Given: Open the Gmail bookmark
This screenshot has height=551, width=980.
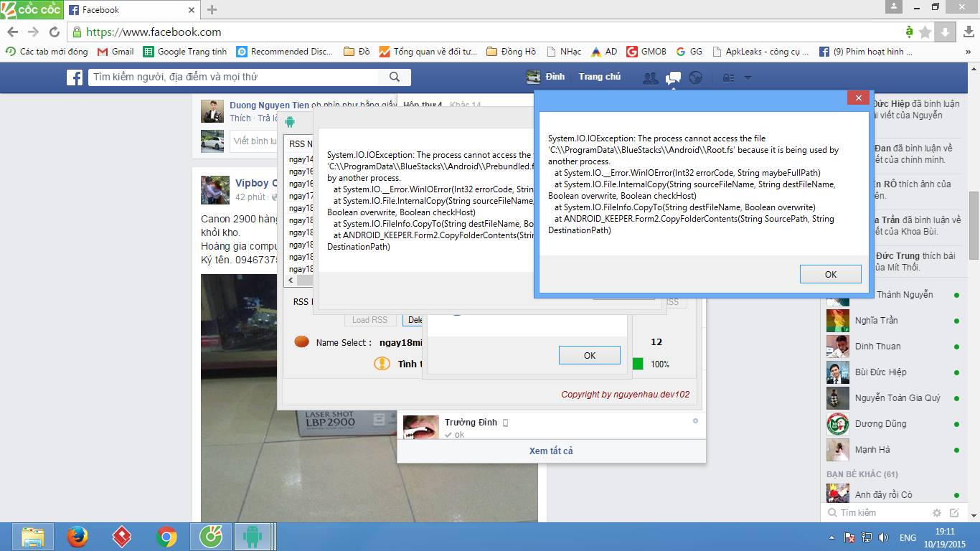Looking at the screenshot, I should 116,52.
